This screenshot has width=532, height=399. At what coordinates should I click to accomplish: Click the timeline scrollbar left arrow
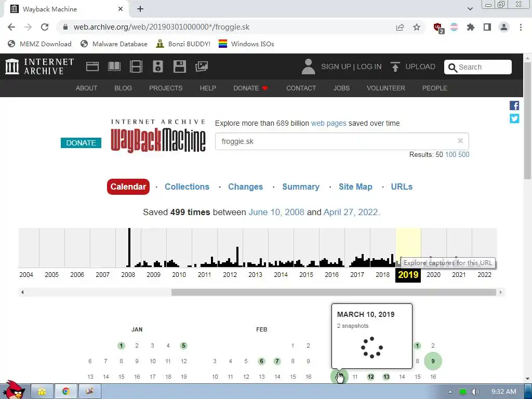[22, 292]
